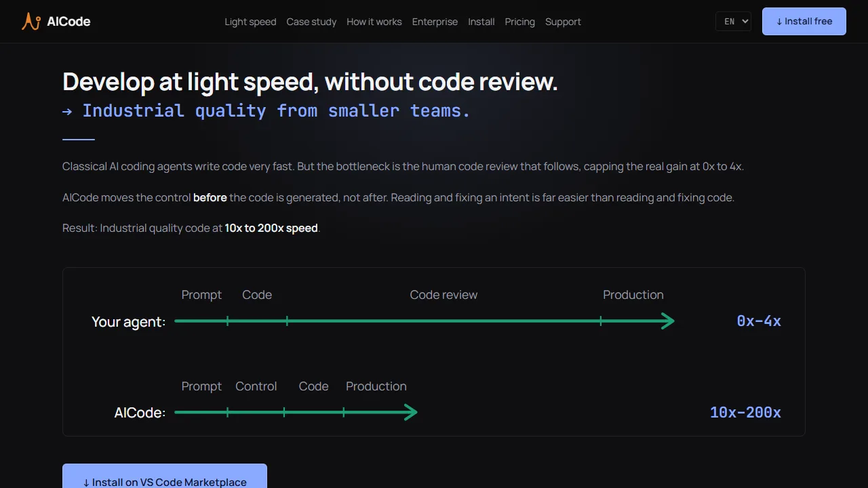
Task: Open the Pricing nav link
Action: tap(520, 22)
